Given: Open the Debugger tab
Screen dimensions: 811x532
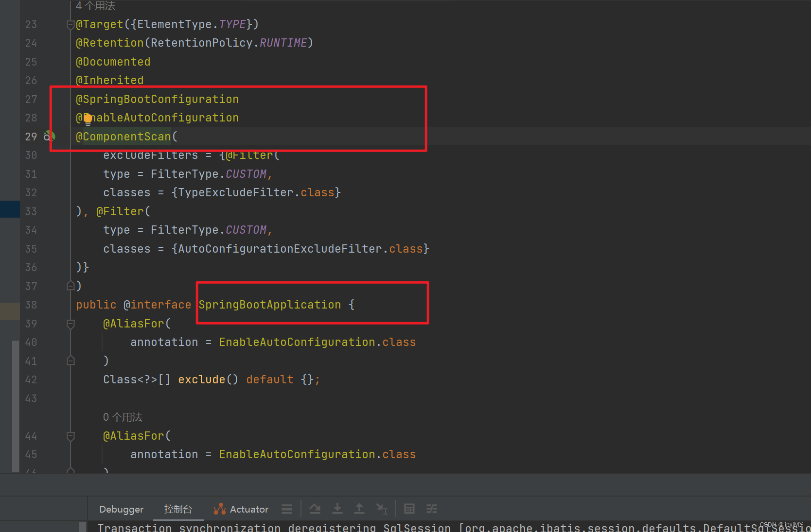Looking at the screenshot, I should point(121,509).
